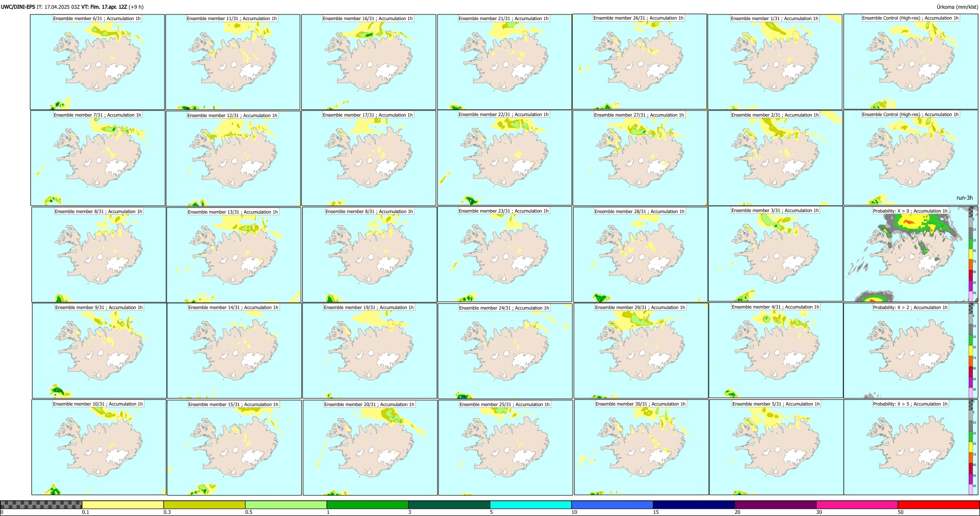Image resolution: width=980 pixels, height=516 pixels.
Task: Select the dark green 3–5 legend swatch
Action: click(449, 505)
